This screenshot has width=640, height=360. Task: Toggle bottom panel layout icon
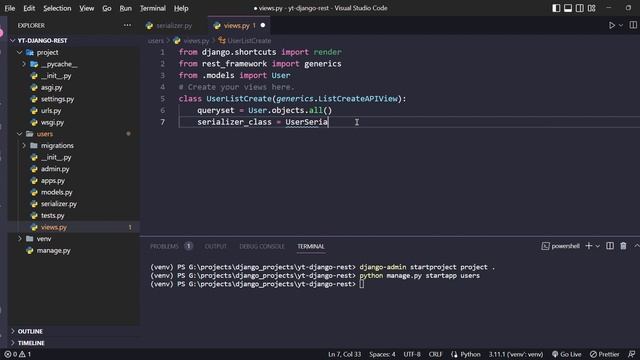(x=568, y=8)
